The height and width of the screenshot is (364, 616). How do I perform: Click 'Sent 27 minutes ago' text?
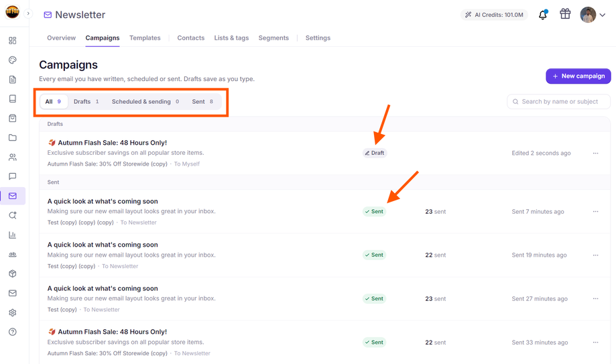point(540,299)
